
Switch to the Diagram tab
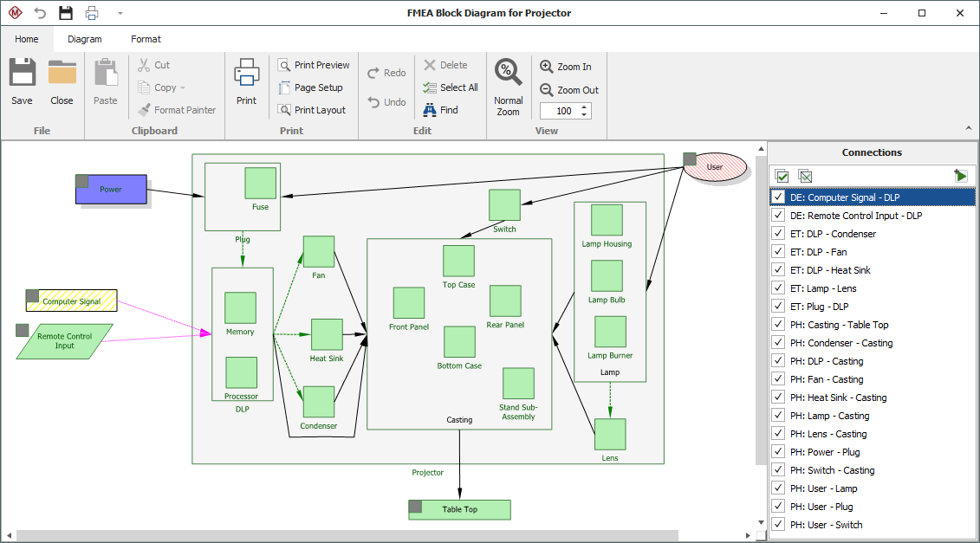[x=85, y=39]
